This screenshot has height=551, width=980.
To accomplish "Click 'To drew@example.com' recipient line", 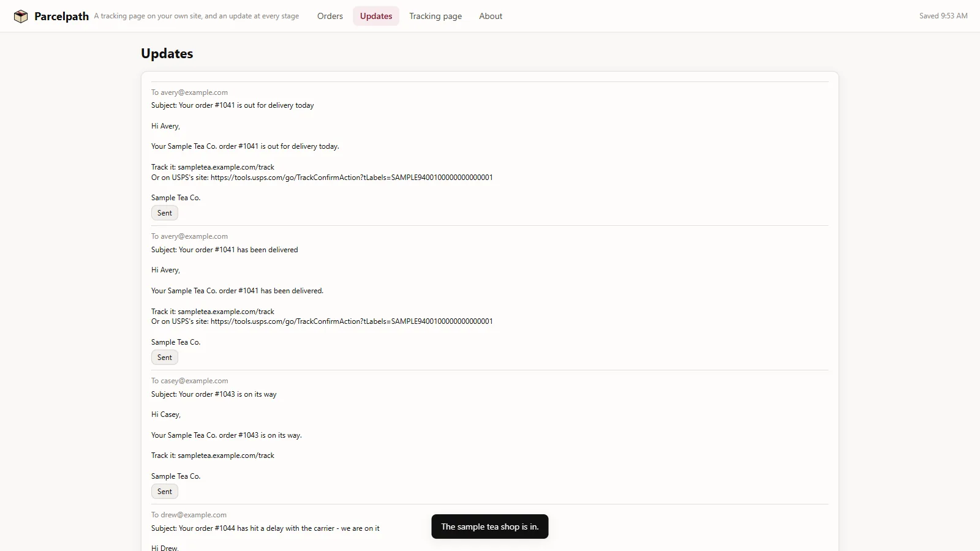I will (x=189, y=515).
